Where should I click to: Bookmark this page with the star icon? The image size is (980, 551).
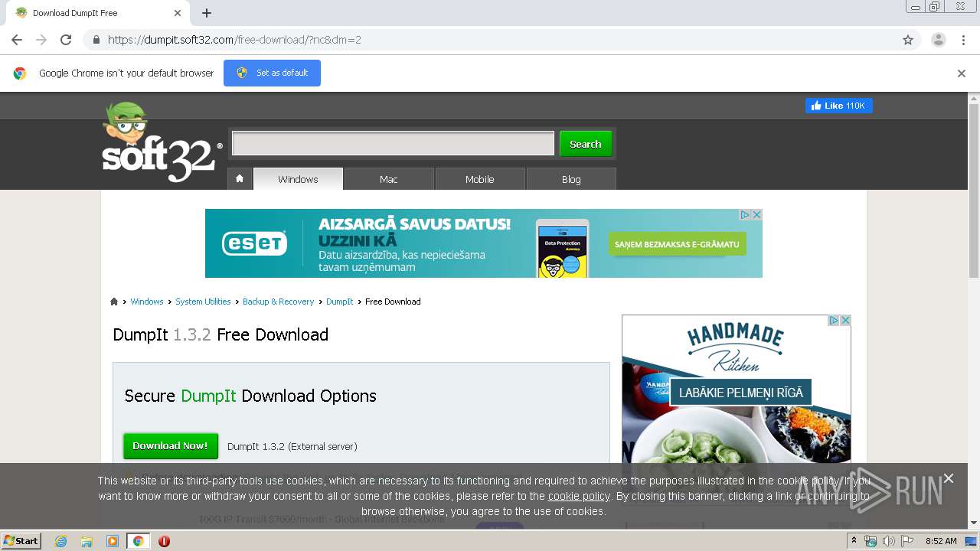tap(908, 40)
